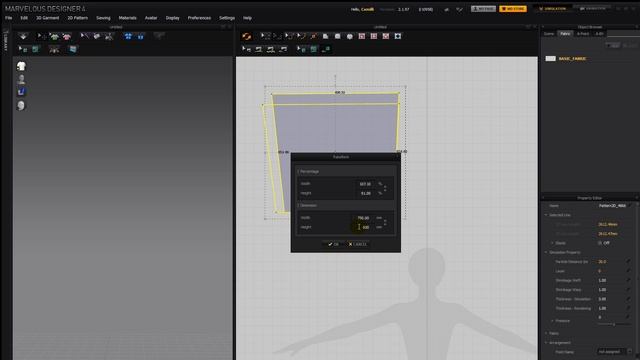
Task: Collapse the Dimension section in Transform dialog
Action: [x=298, y=206]
